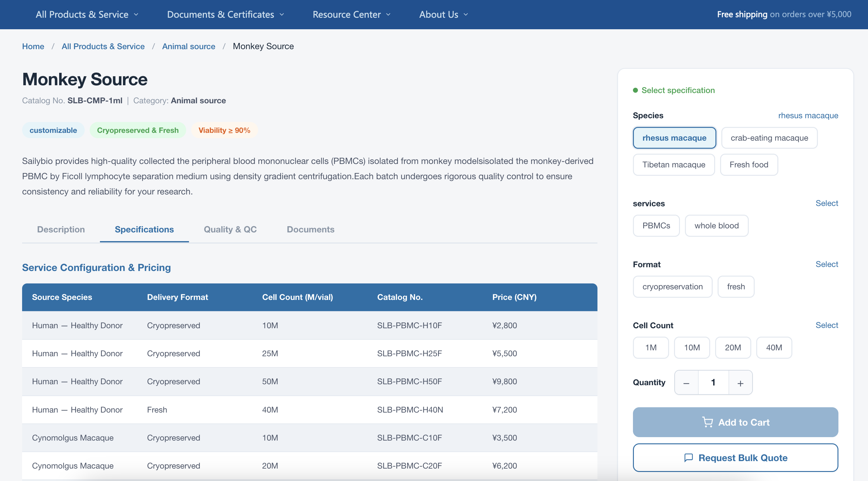
Task: Add to Cart with the cart icon button
Action: pos(735,422)
